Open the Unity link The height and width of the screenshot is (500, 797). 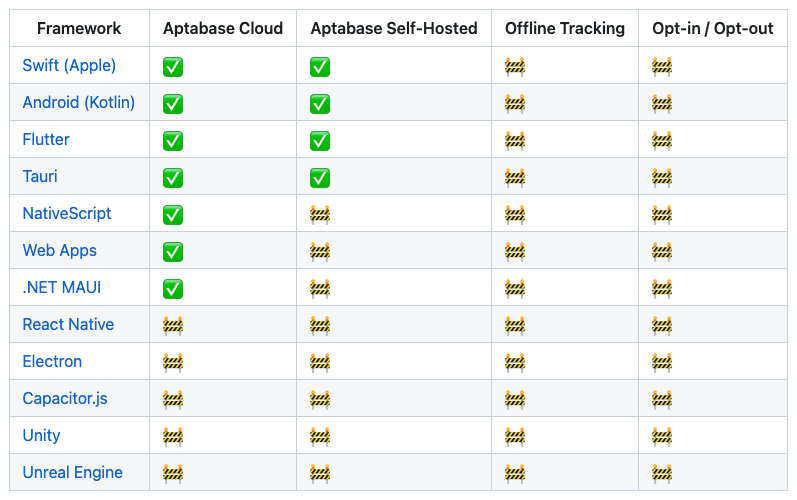coord(41,436)
